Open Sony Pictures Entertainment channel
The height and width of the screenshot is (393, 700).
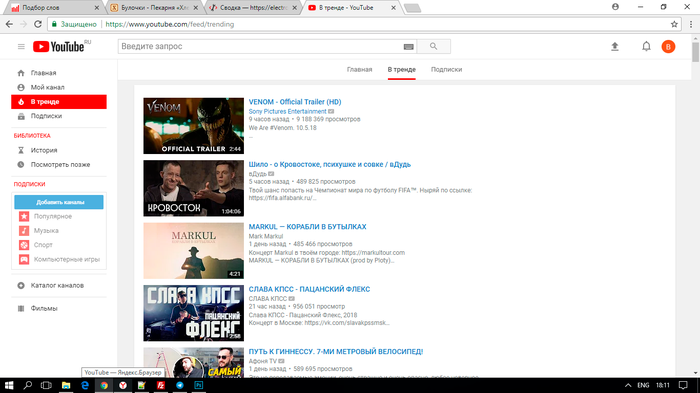288,111
